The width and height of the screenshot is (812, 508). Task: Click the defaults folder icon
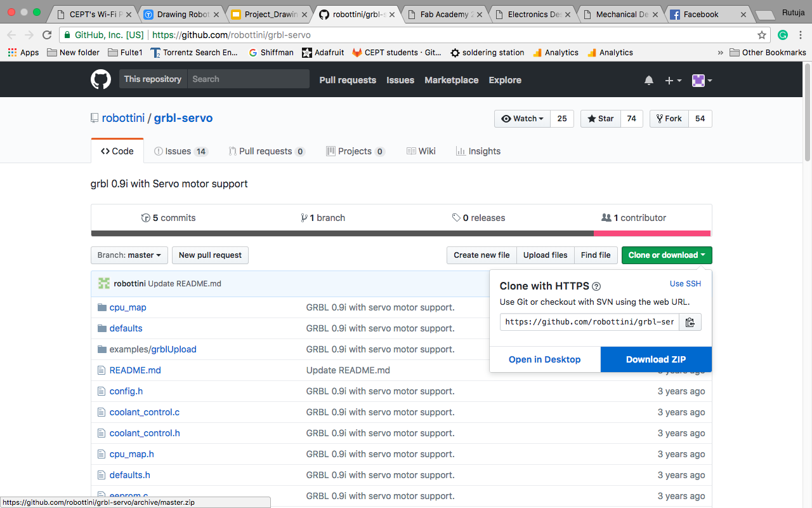pos(101,328)
